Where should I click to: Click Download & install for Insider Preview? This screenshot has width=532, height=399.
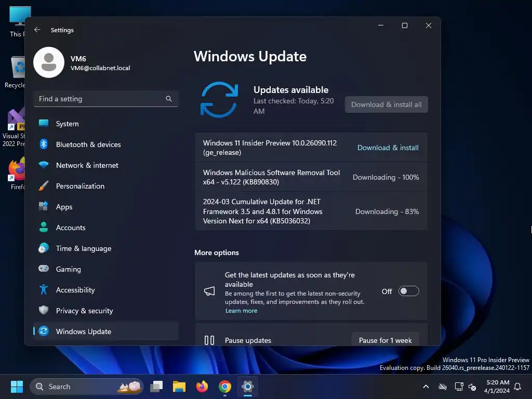(x=388, y=148)
